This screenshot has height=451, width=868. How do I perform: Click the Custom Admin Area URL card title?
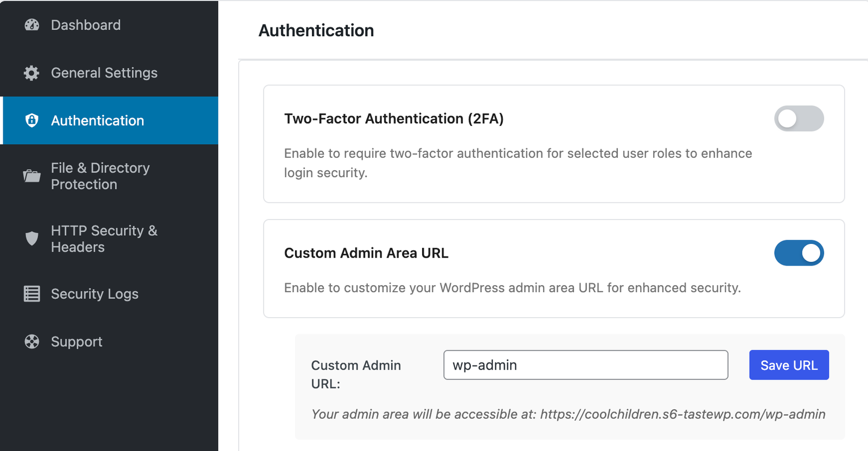click(x=366, y=253)
